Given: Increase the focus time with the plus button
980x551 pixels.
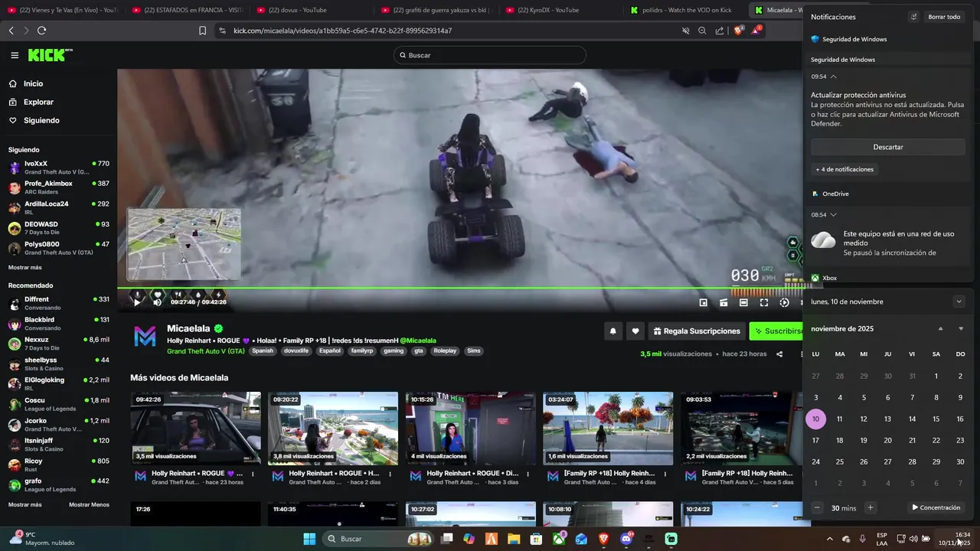Looking at the screenshot, I should [870, 507].
